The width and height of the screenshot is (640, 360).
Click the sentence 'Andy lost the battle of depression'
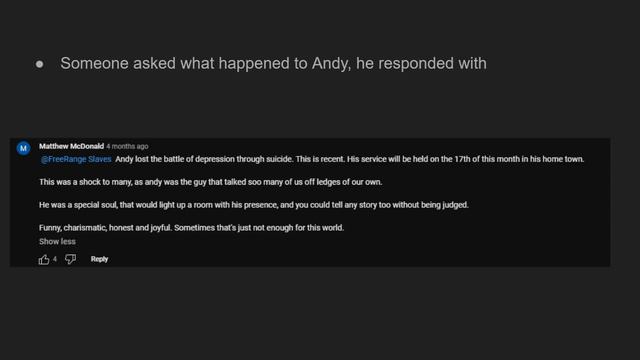point(204,159)
